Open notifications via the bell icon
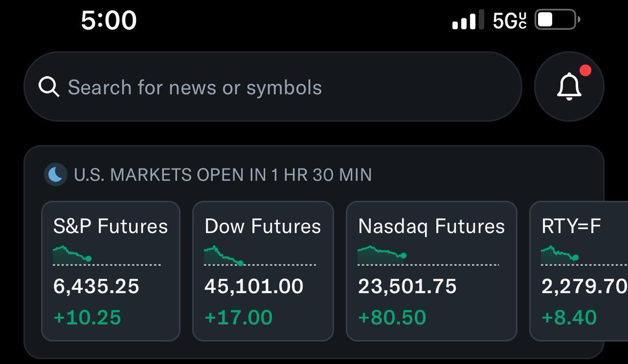This screenshot has width=628, height=364. pos(569,86)
